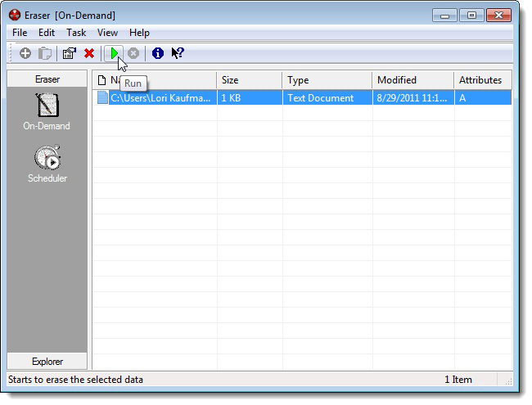Viewport: 532px width, 405px height.
Task: Open the Edit menu
Action: 47,33
